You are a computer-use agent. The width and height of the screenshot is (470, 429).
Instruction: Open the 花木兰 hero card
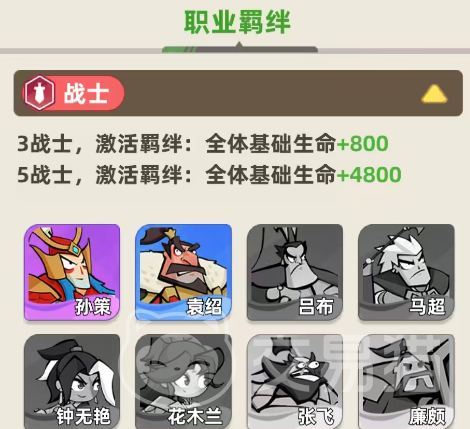(183, 382)
